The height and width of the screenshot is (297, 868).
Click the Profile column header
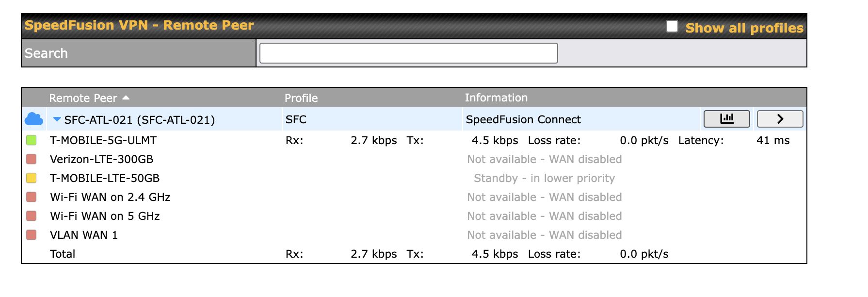(x=301, y=98)
